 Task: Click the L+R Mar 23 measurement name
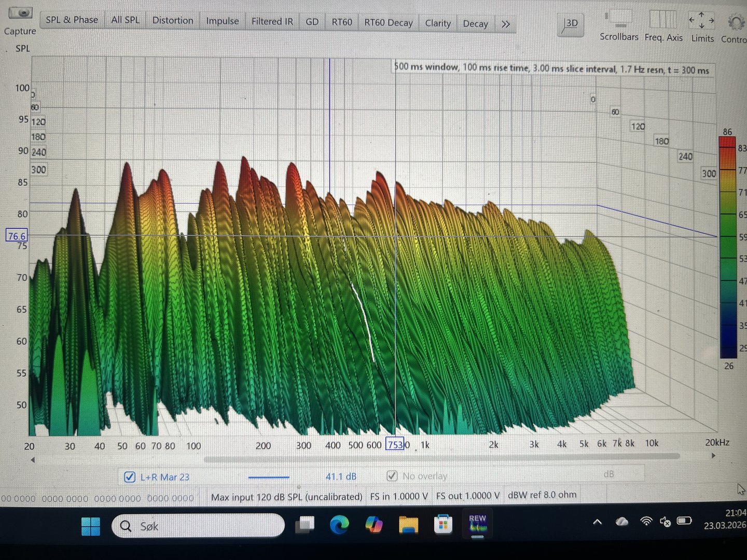point(165,477)
